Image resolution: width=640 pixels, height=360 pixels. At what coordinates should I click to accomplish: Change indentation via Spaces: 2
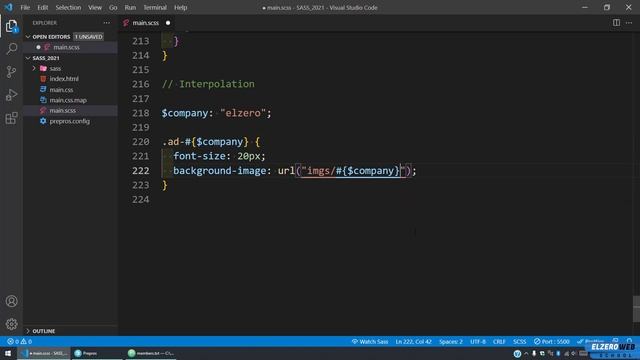point(451,341)
